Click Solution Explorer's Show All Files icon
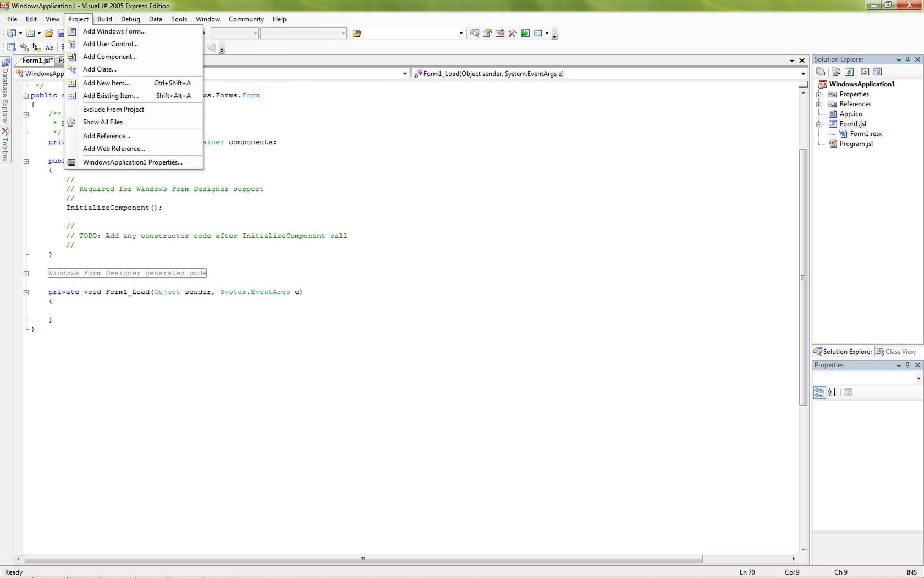 pos(836,72)
